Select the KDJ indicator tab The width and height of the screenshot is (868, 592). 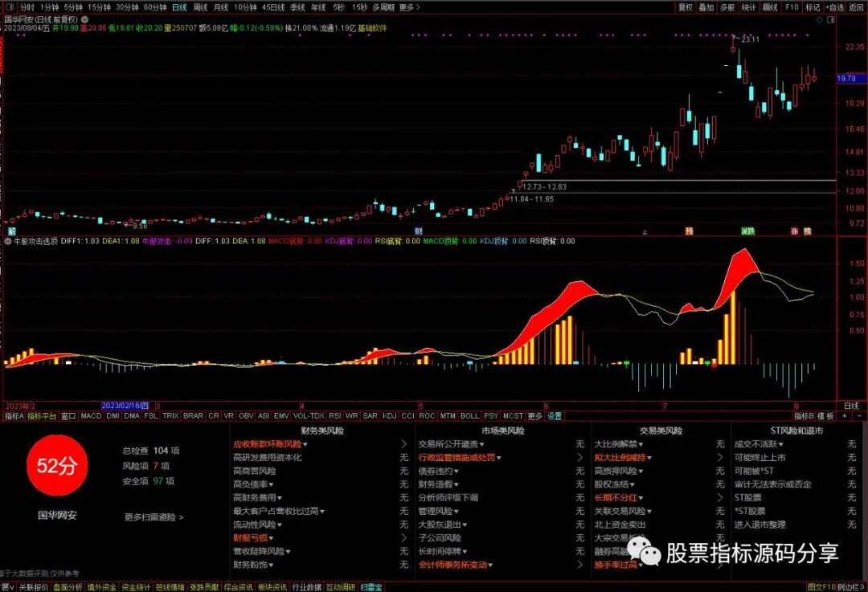[x=389, y=416]
